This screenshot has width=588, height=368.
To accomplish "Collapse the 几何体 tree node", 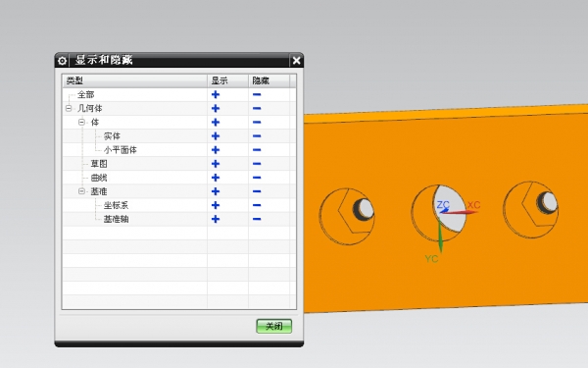I will coord(69,109).
